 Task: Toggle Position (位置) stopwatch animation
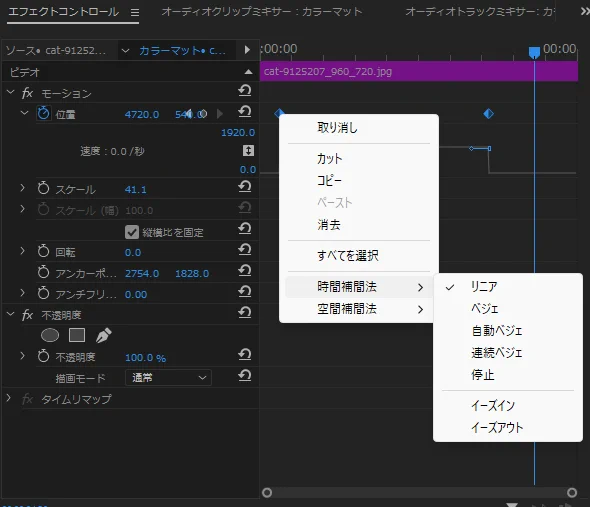pos(43,113)
